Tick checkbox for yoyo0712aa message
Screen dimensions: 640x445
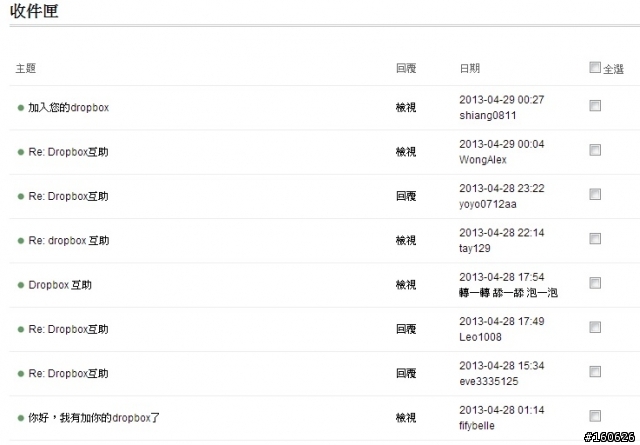[595, 194]
